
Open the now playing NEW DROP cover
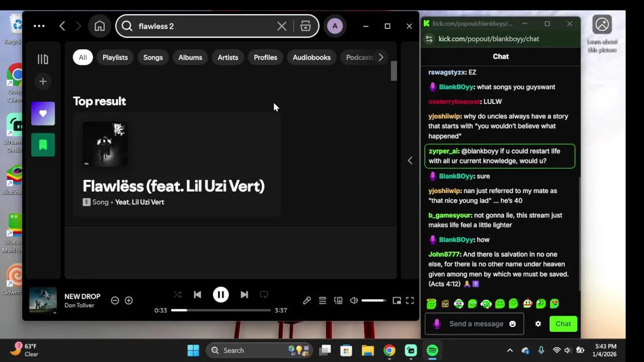click(x=43, y=300)
